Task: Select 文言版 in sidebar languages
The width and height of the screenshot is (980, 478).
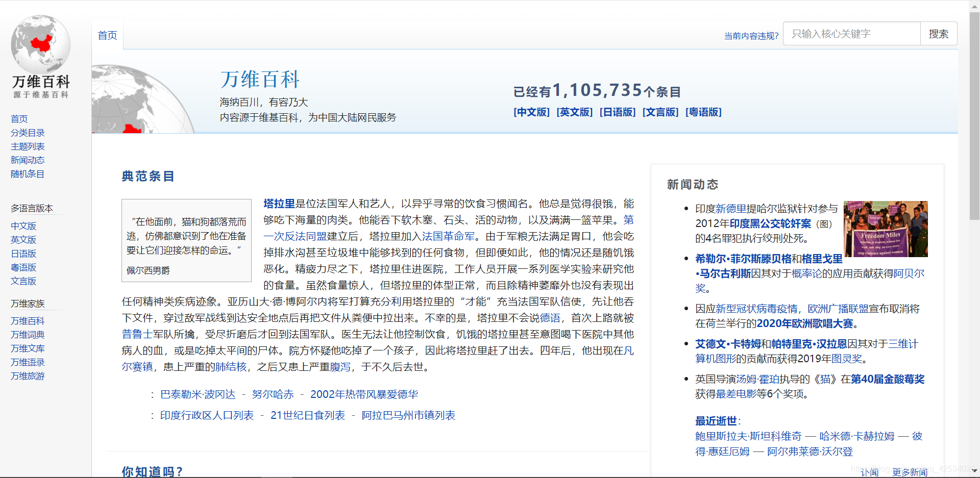Action: click(x=23, y=281)
